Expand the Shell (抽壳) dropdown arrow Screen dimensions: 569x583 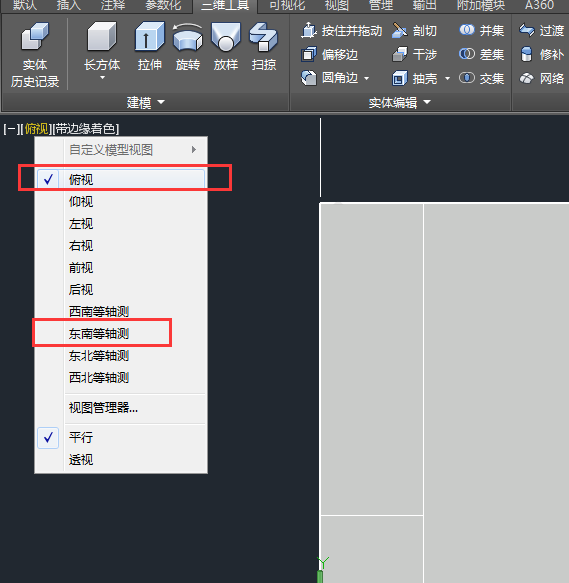(447, 78)
